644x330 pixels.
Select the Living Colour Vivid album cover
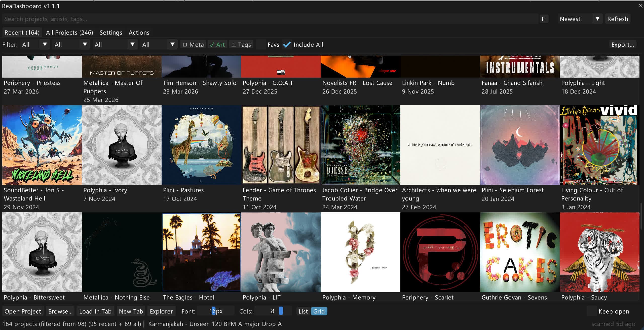click(x=599, y=145)
